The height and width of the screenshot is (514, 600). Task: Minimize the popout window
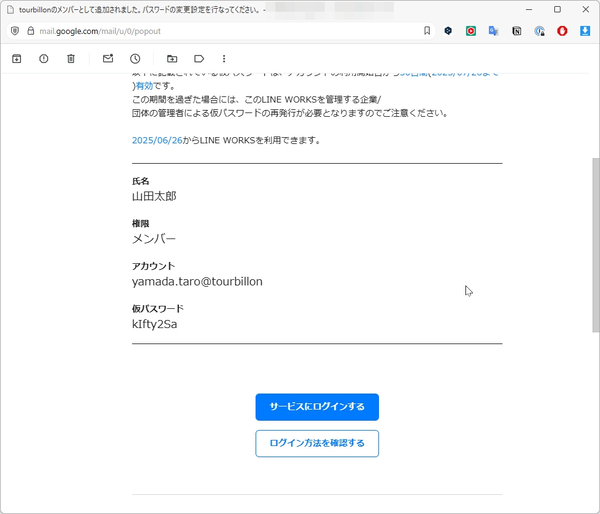529,10
